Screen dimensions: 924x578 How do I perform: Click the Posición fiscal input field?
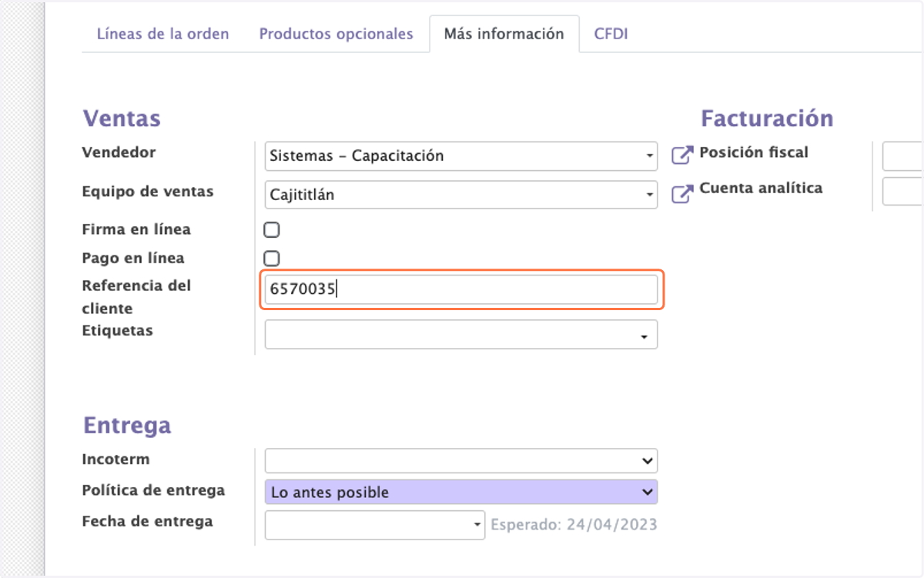902,155
